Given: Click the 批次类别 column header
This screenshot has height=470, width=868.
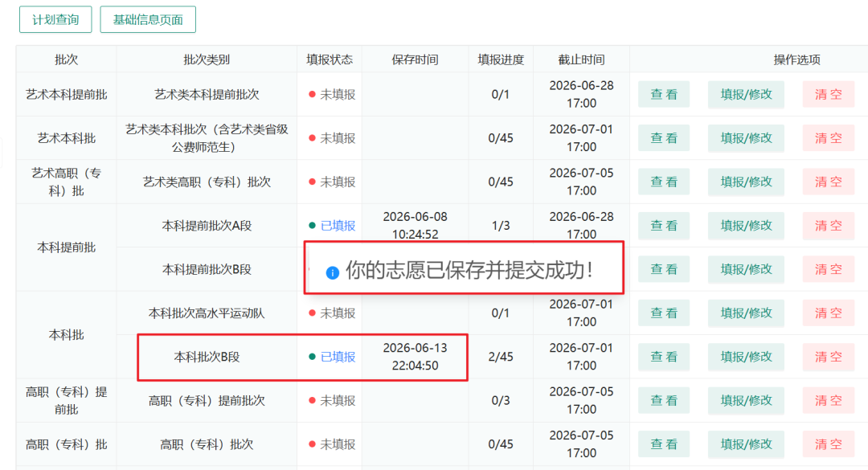Looking at the screenshot, I should [x=207, y=59].
